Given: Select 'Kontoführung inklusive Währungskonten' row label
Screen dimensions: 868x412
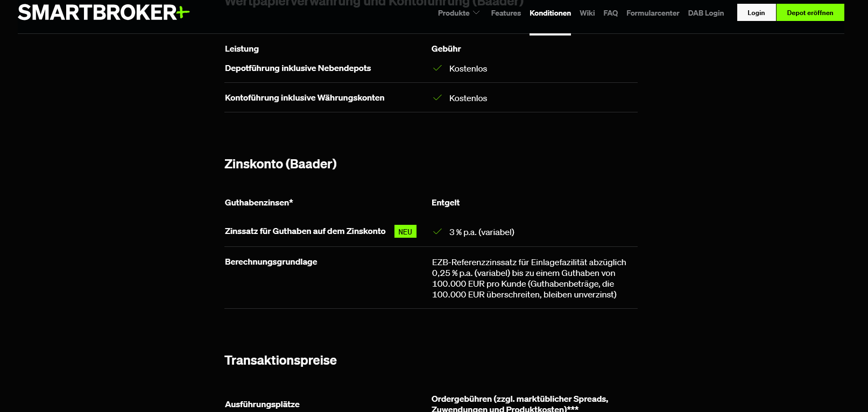Looking at the screenshot, I should coord(305,98).
